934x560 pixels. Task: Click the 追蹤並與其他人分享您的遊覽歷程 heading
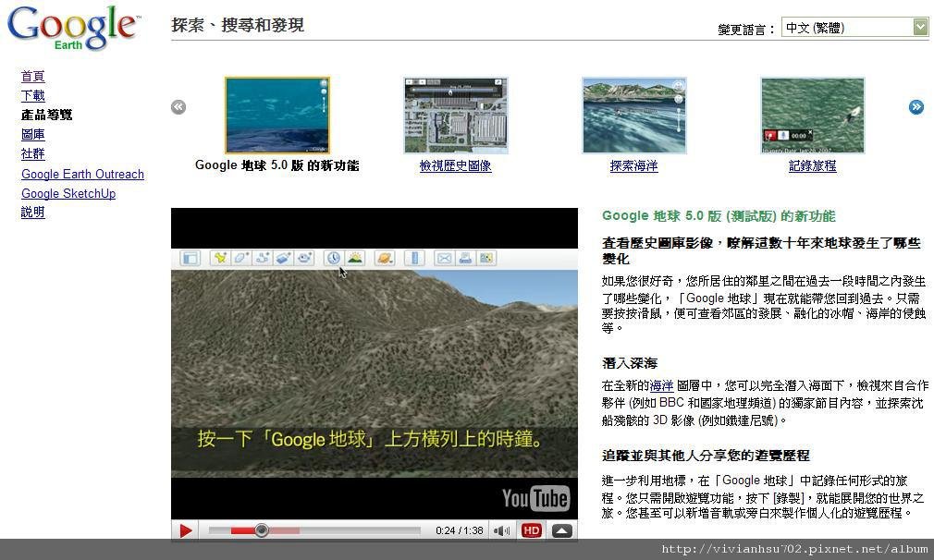(706, 456)
